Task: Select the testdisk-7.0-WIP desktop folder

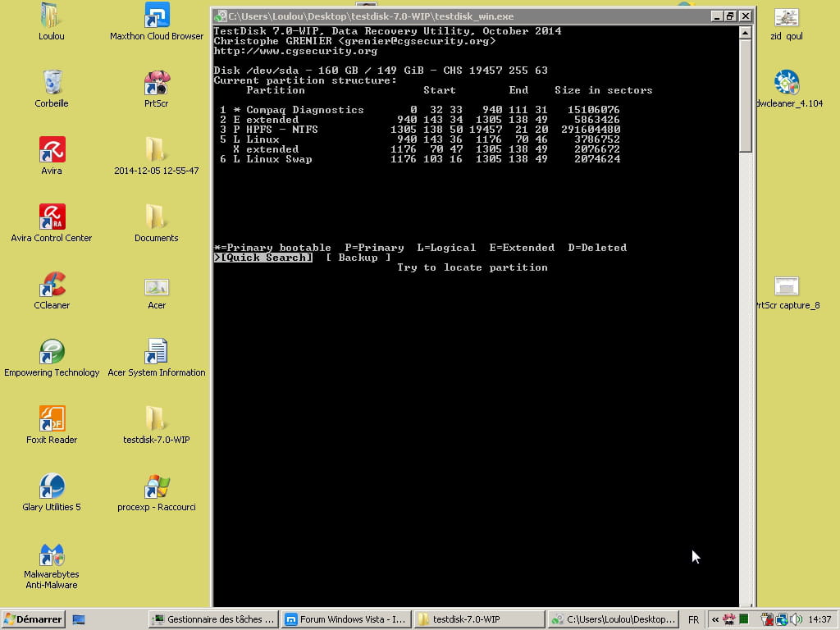Action: (x=157, y=425)
